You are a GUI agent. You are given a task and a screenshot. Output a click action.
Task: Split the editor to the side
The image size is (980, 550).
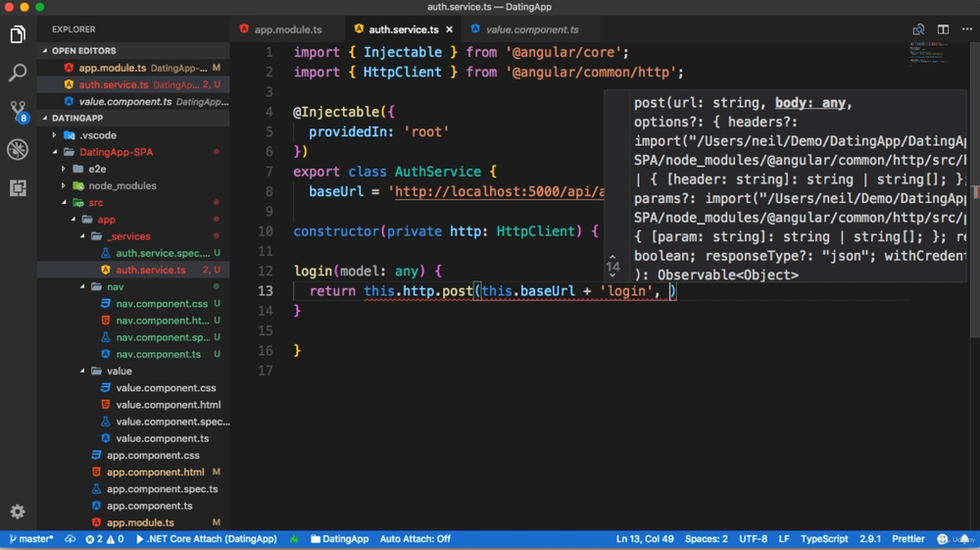point(943,29)
